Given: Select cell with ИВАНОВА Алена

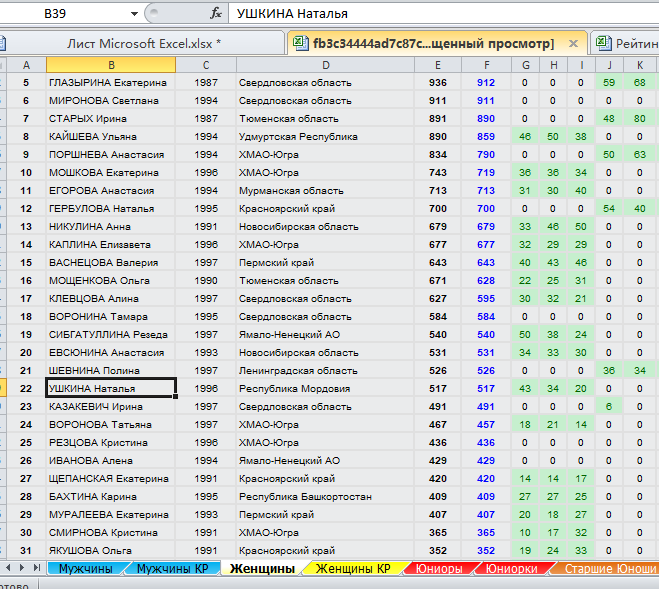Looking at the screenshot, I should [111, 461].
